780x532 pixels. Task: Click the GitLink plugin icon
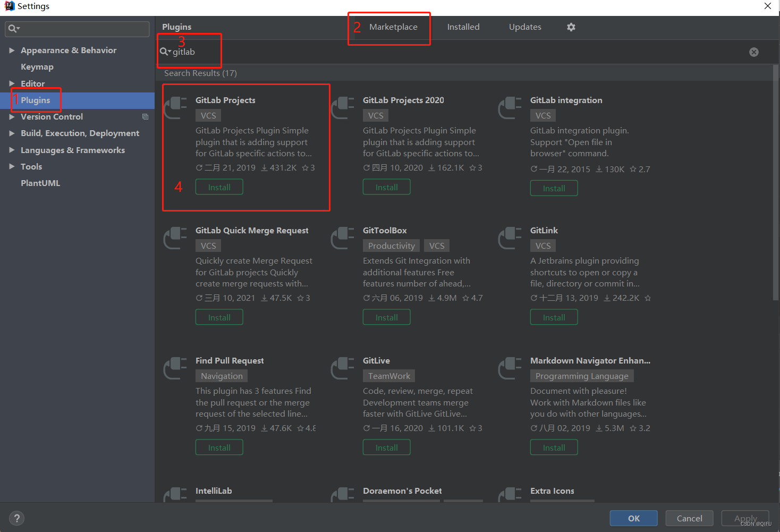(x=510, y=238)
